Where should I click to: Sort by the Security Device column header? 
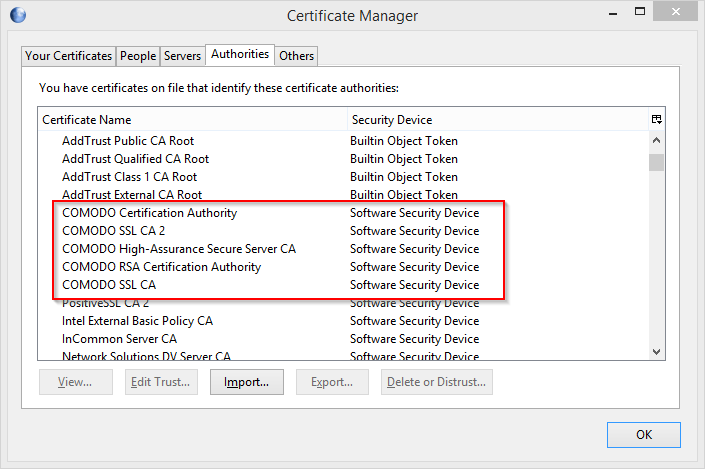498,120
